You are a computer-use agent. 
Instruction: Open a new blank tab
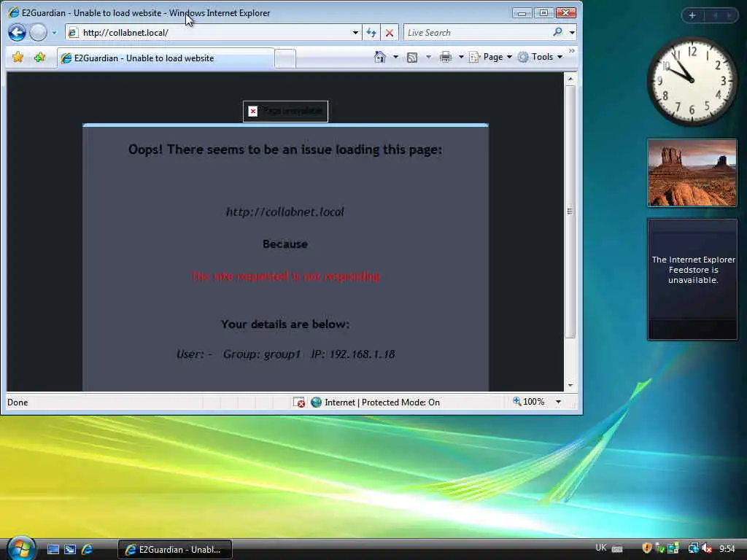click(x=285, y=58)
